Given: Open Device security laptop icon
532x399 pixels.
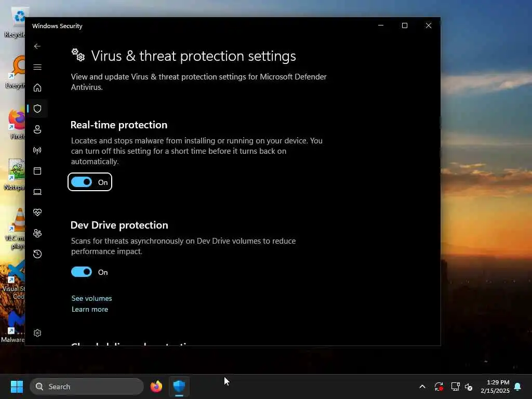Looking at the screenshot, I should click(37, 192).
